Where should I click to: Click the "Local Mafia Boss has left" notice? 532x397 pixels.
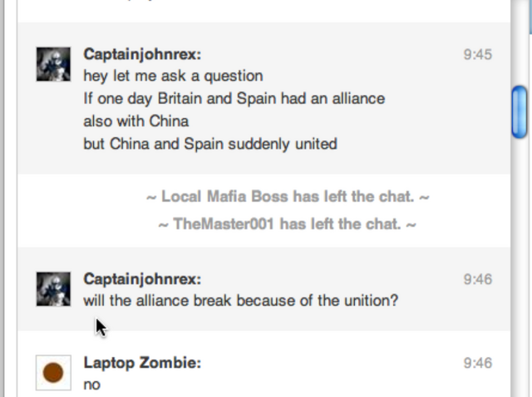(x=288, y=196)
